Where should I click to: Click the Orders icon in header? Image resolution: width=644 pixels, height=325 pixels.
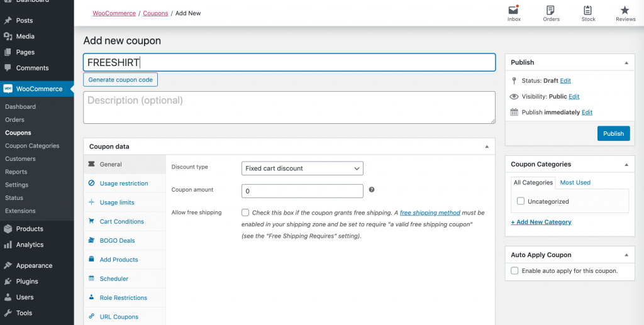[x=551, y=11]
